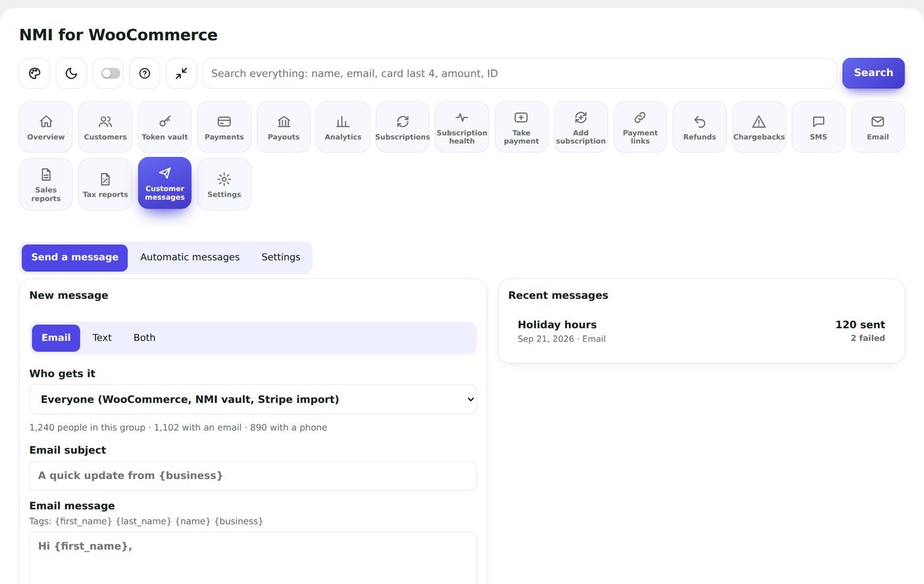
Task: Click the Search button
Action: click(x=873, y=73)
